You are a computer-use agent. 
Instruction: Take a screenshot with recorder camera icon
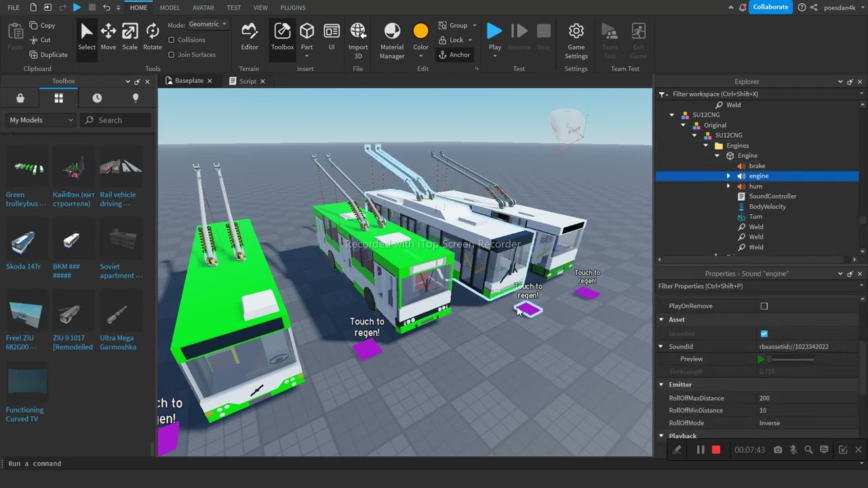pyautogui.click(x=778, y=450)
